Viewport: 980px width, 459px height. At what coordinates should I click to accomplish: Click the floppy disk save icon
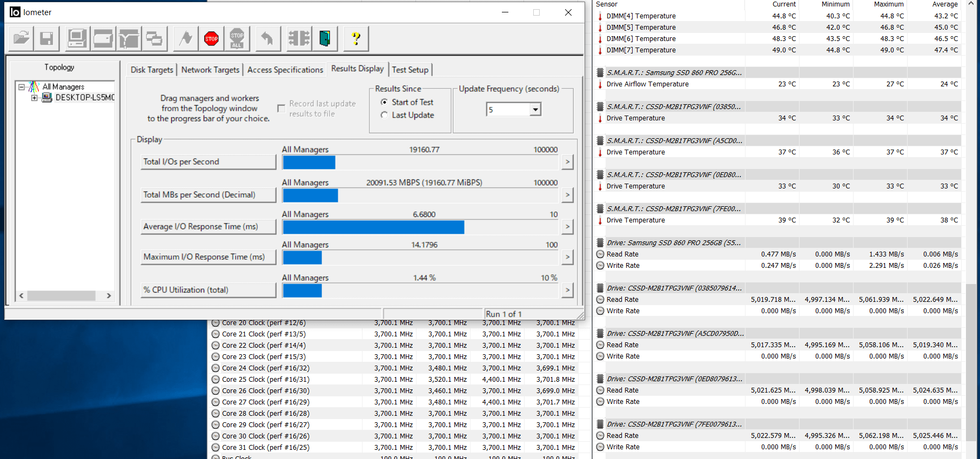coord(47,38)
